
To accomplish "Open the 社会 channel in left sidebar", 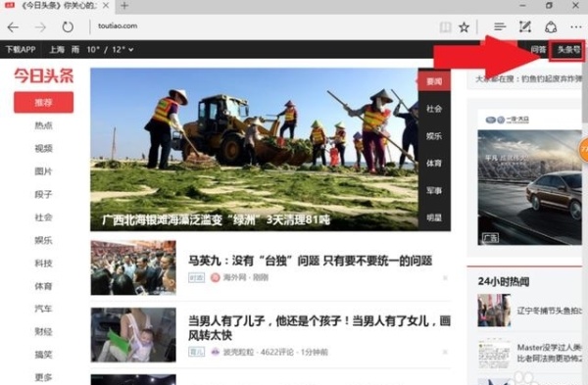I will click(x=43, y=217).
